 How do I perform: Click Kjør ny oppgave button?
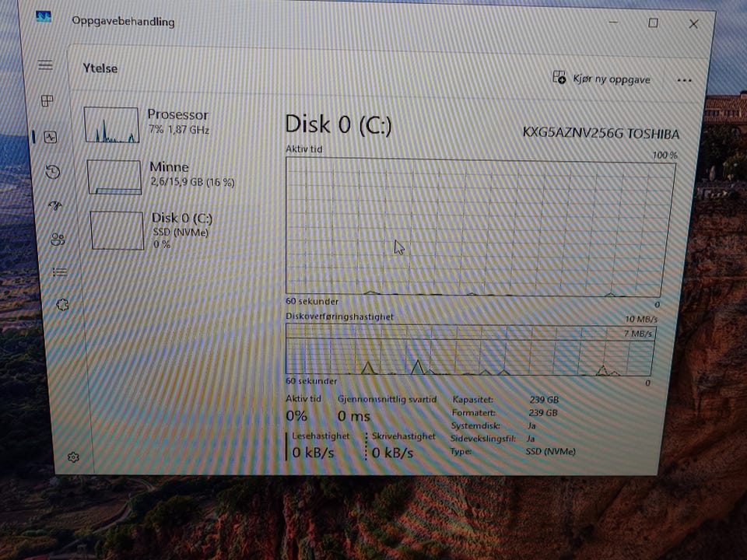[x=601, y=78]
